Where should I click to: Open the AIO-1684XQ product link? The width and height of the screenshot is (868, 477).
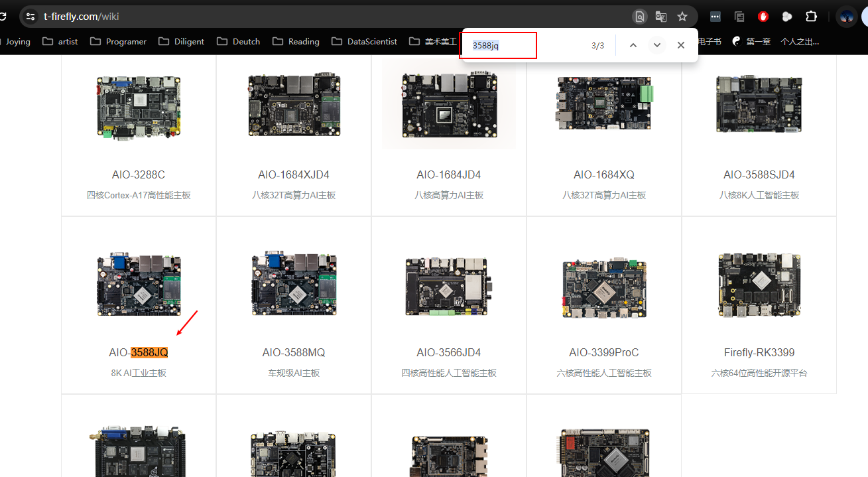604,175
